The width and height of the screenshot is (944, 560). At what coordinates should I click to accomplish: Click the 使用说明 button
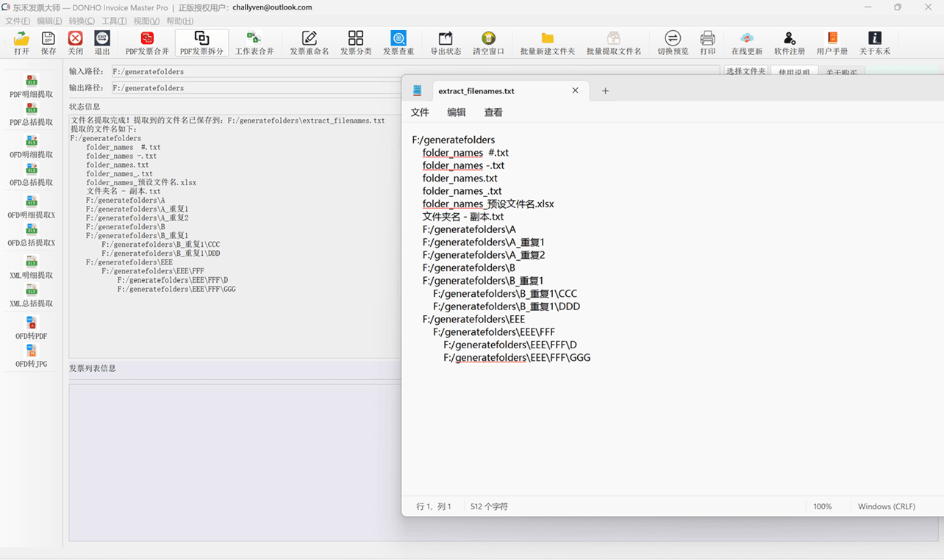(x=794, y=72)
